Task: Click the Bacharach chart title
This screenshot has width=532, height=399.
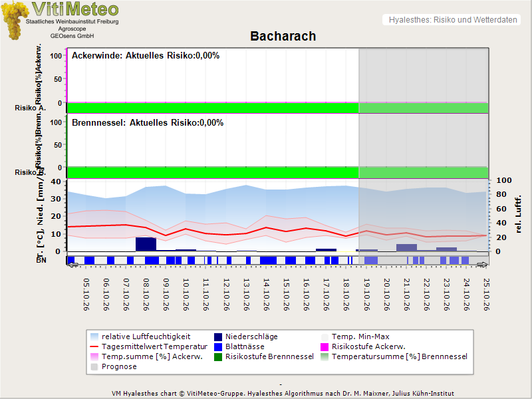Action: [283, 36]
